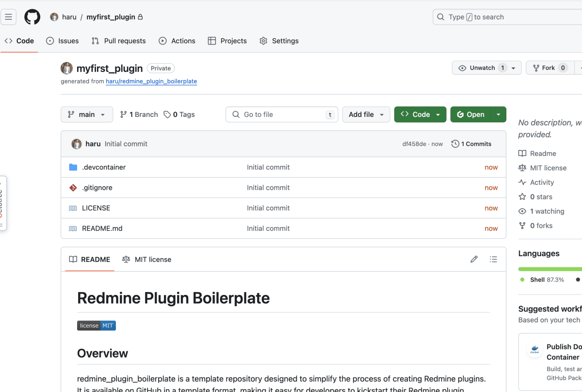Open the README outline list icon

tap(494, 260)
